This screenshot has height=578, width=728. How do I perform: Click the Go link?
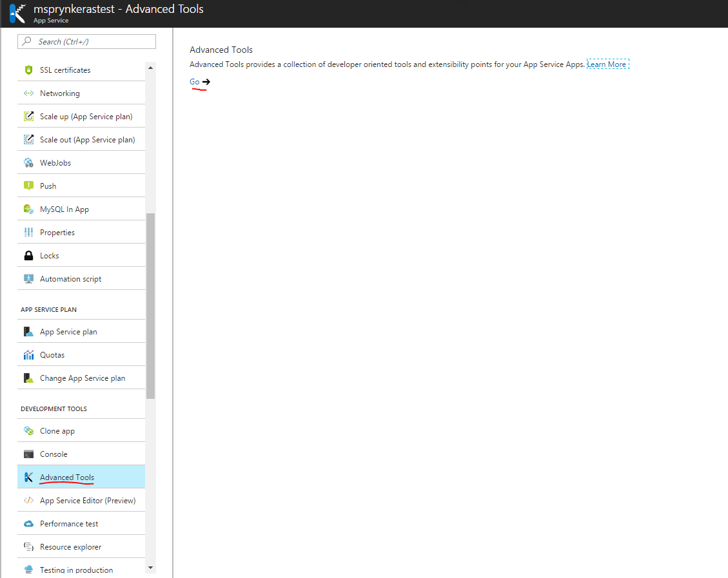(x=195, y=82)
